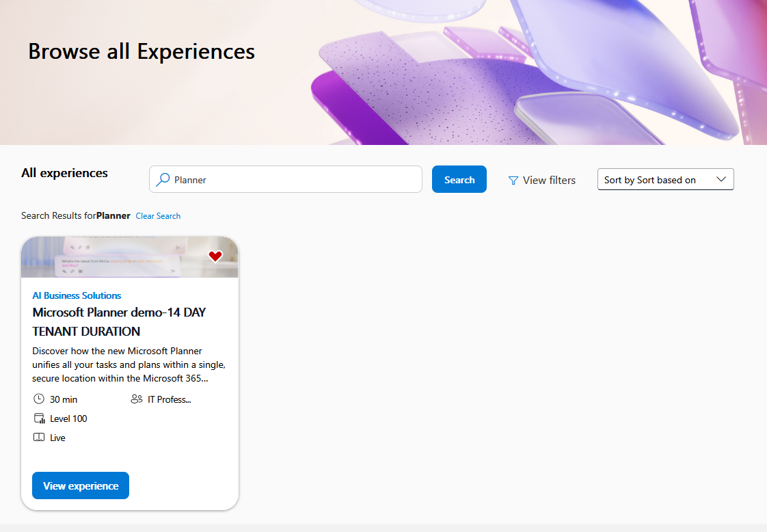Click the Sort by chevron arrow
Image resolution: width=767 pixels, height=532 pixels.
[721, 179]
